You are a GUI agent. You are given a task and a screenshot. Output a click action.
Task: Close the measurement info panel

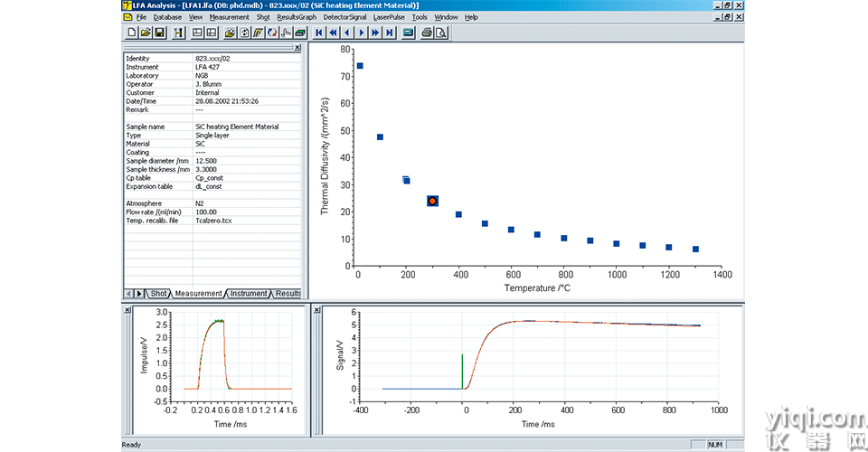pos(297,48)
